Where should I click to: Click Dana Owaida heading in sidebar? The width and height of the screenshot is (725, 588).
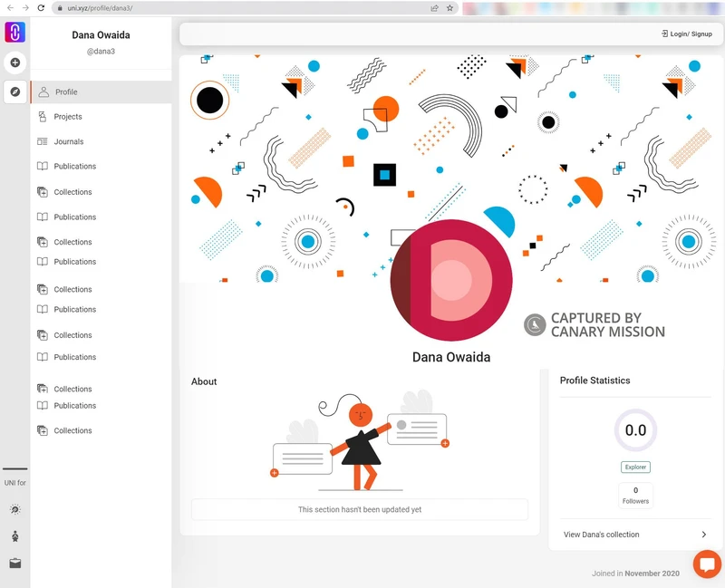pos(101,35)
